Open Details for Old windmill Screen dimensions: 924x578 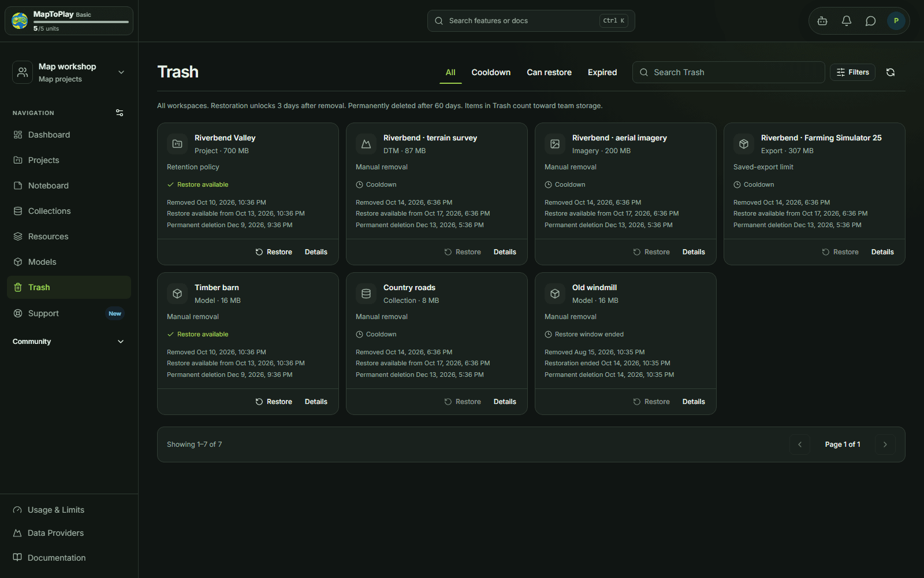click(x=694, y=402)
